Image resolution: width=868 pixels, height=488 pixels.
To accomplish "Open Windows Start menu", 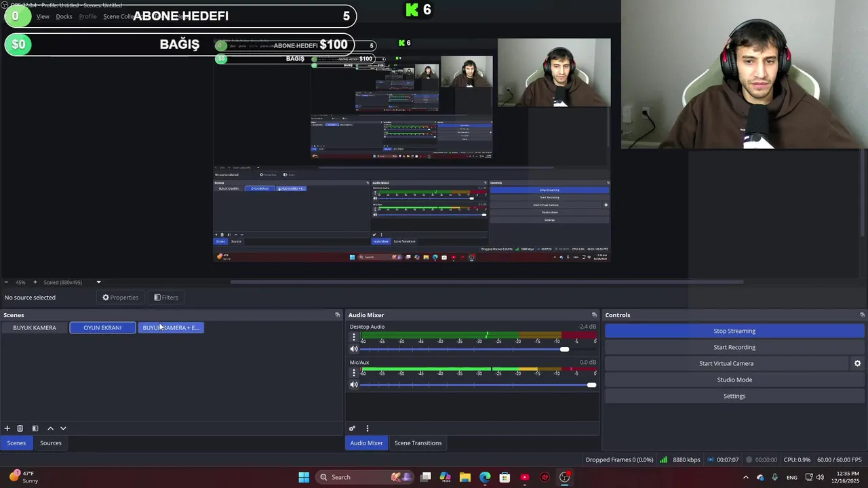I will click(304, 477).
